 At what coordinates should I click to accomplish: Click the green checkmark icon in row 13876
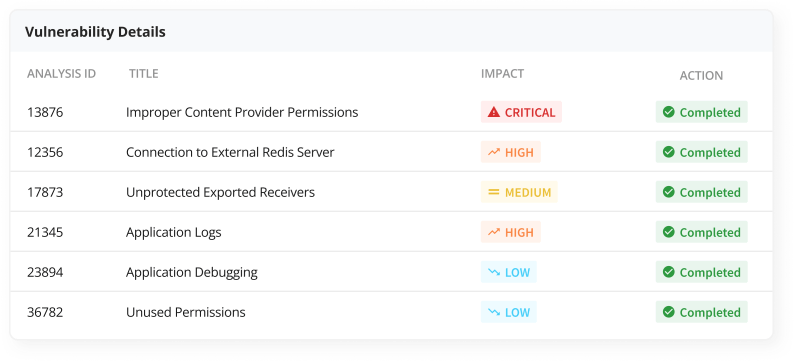669,112
